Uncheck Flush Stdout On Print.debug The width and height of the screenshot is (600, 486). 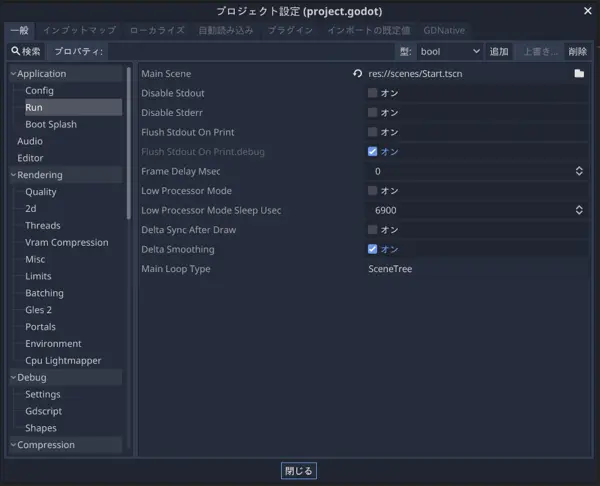pos(372,152)
